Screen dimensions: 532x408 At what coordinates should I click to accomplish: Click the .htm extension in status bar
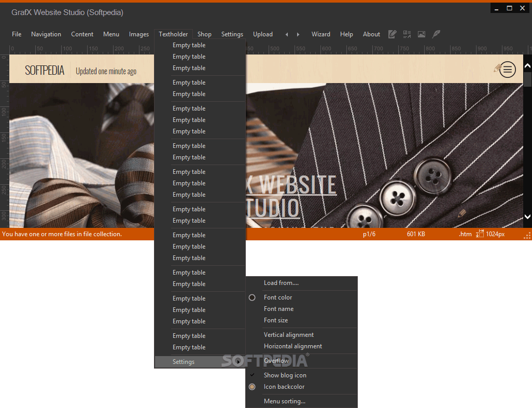[x=465, y=234]
